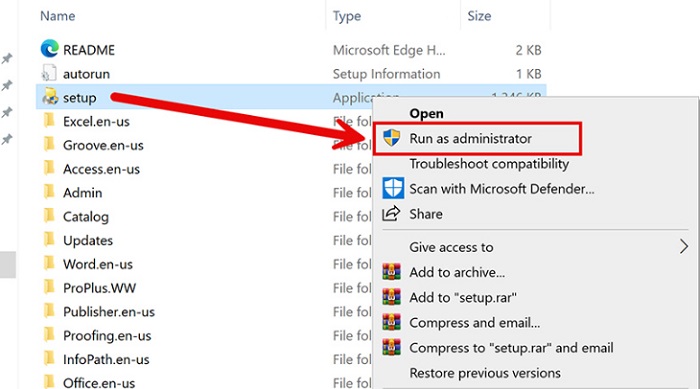This screenshot has height=389, width=700.
Task: Select the Catalog folder icon
Action: click(x=49, y=216)
